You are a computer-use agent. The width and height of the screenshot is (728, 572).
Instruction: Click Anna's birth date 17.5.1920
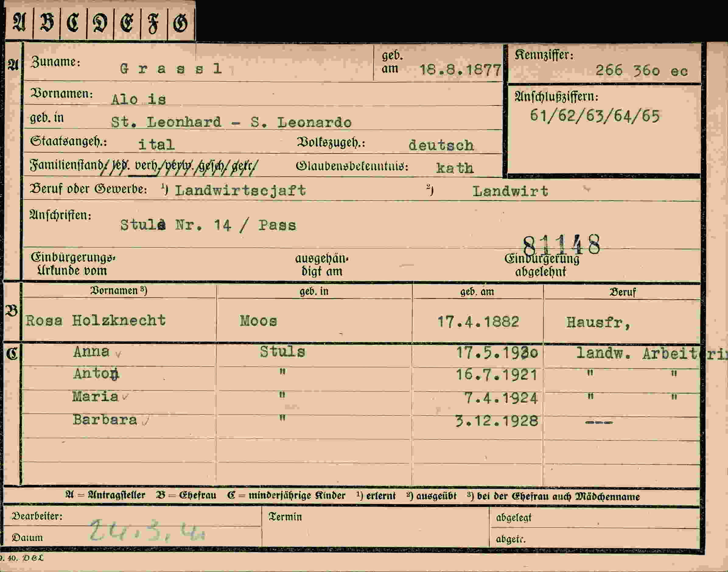pos(497,353)
